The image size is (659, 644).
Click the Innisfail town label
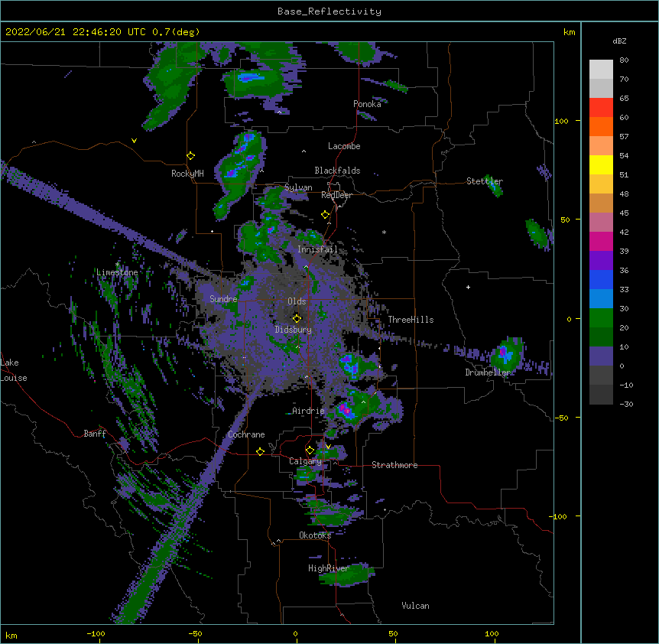(317, 249)
